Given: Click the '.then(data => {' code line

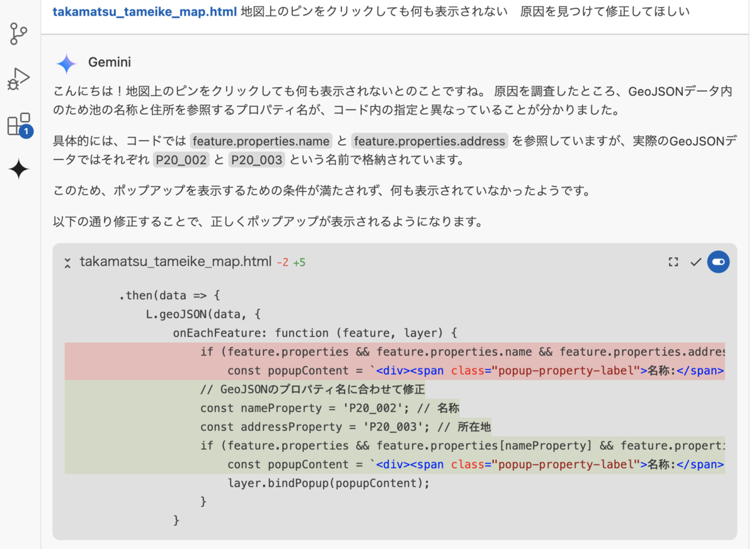Looking at the screenshot, I should [x=169, y=295].
